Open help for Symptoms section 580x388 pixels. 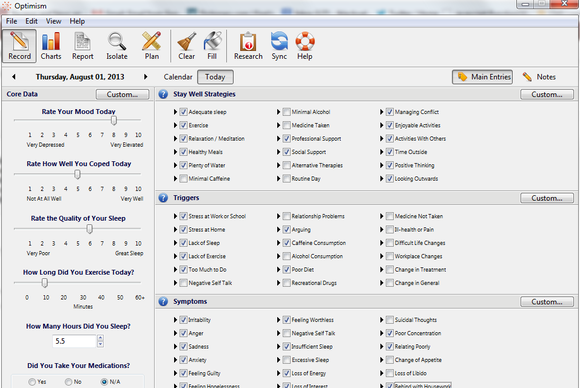(163, 301)
